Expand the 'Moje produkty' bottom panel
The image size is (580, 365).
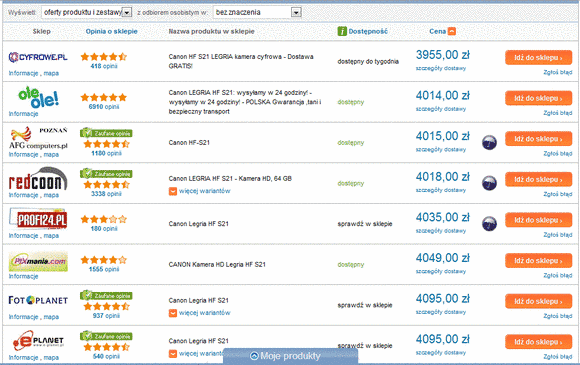pyautogui.click(x=290, y=356)
